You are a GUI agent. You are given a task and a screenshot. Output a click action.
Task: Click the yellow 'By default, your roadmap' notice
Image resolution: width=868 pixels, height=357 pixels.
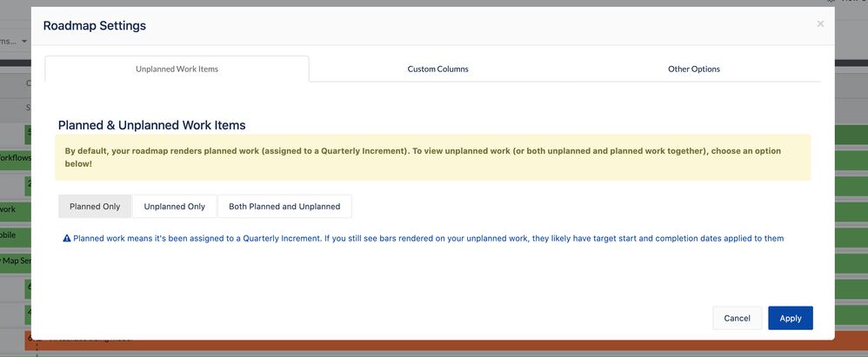click(x=433, y=157)
